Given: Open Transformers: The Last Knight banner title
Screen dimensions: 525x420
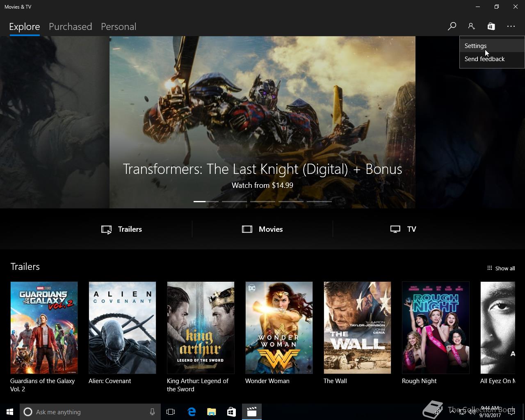Looking at the screenshot, I should (262, 169).
